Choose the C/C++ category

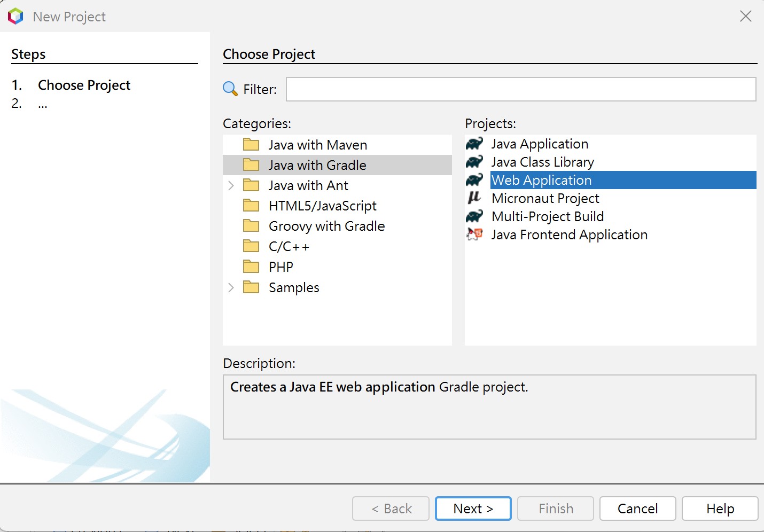pyautogui.click(x=289, y=246)
